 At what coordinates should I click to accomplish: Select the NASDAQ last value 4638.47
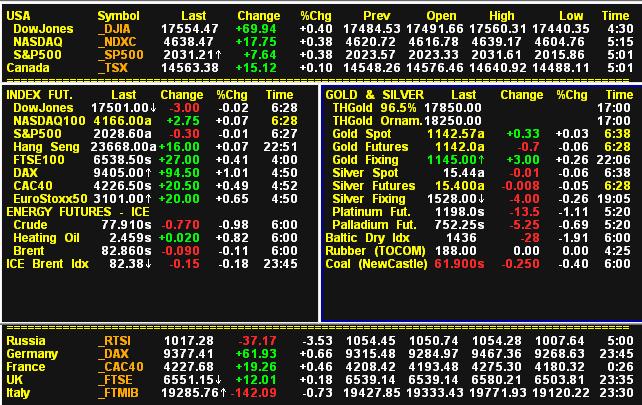(x=188, y=42)
